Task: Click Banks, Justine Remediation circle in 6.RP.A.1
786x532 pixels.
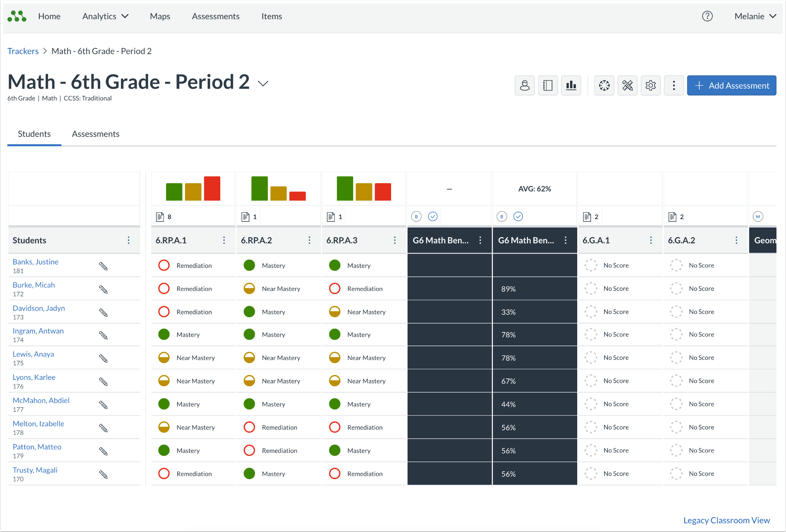Action: pos(164,265)
